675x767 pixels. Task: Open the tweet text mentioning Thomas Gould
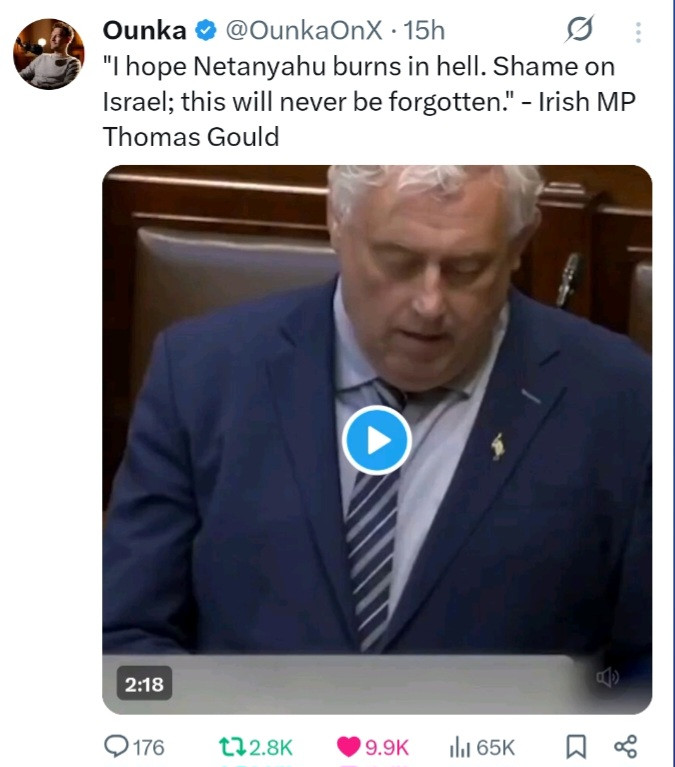tap(369, 101)
